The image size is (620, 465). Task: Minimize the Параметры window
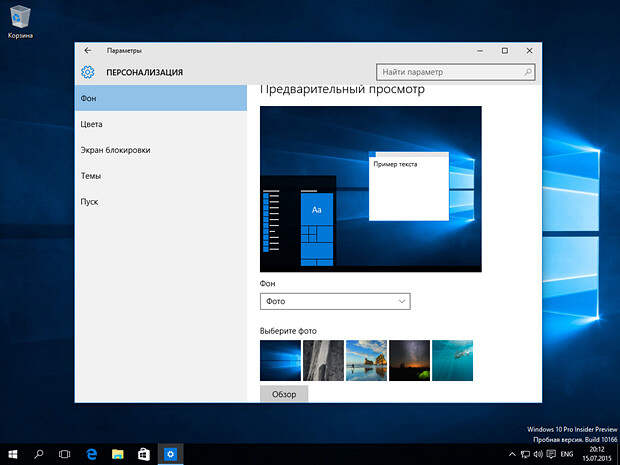480,51
